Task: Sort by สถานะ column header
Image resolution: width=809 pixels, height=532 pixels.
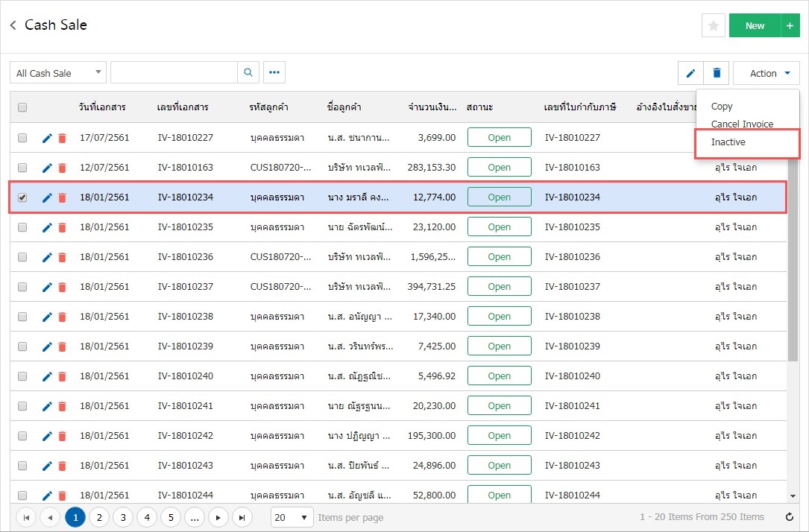Action: point(480,107)
